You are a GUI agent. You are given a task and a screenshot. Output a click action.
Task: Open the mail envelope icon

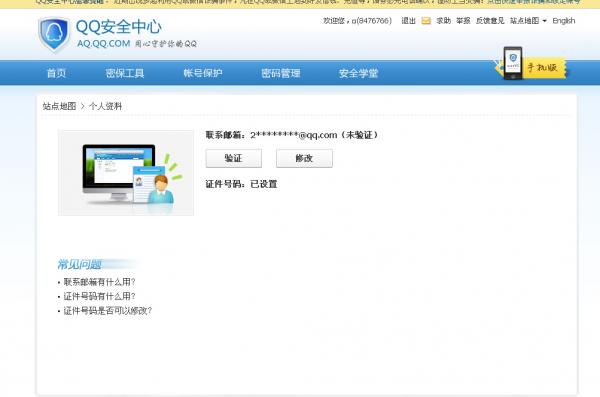426,21
